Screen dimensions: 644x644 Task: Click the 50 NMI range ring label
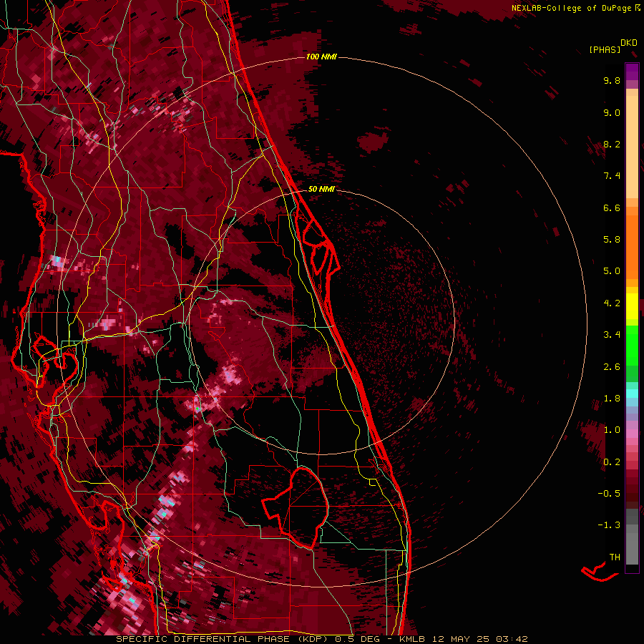(x=321, y=189)
